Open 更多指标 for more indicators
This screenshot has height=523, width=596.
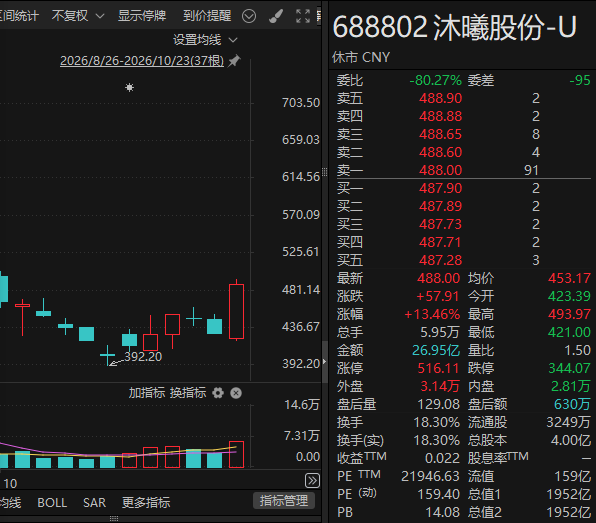(146, 503)
